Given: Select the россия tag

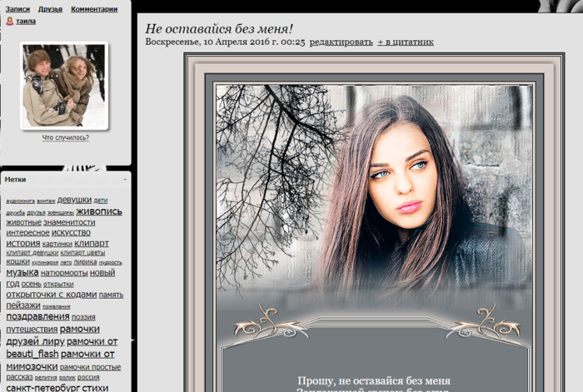Looking at the screenshot, I should tap(88, 377).
